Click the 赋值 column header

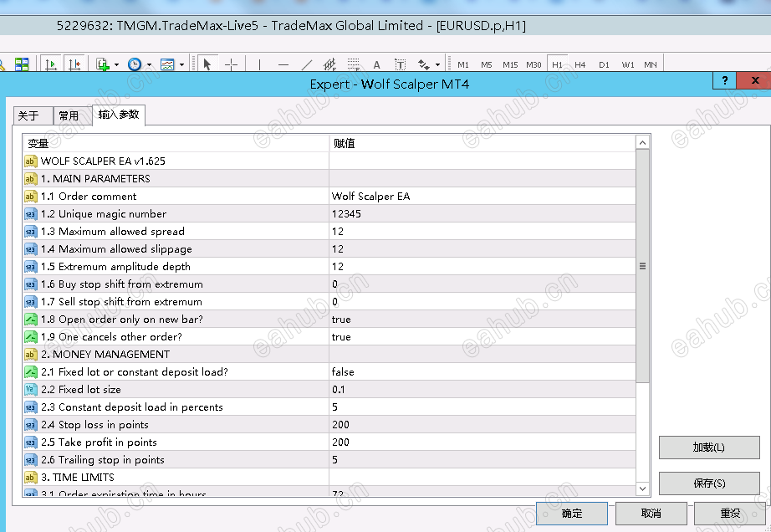483,143
